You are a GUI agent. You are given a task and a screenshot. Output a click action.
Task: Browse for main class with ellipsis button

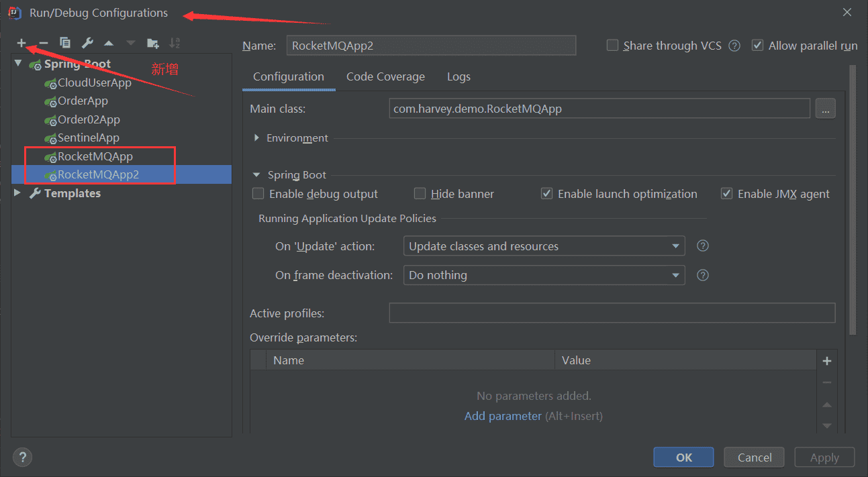(x=826, y=108)
